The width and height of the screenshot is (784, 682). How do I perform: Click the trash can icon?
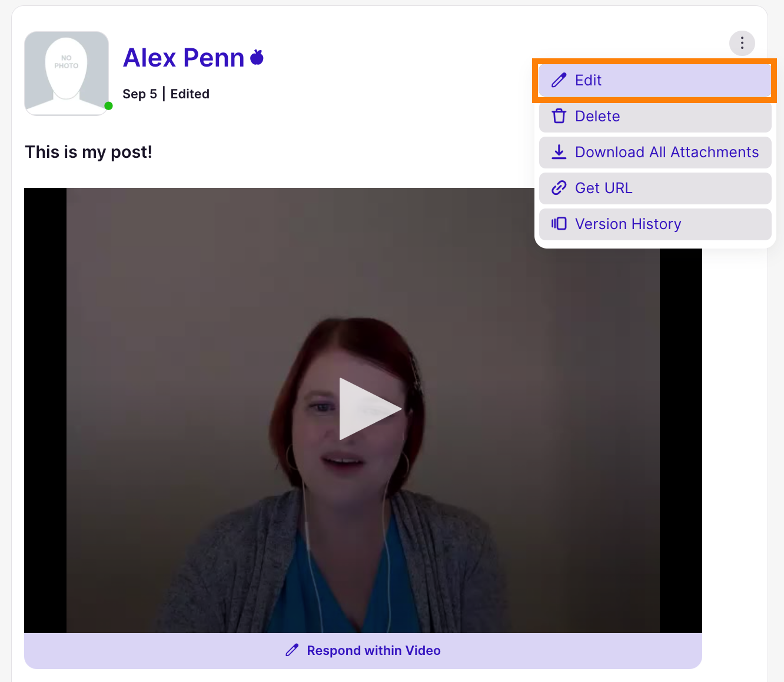[x=559, y=116]
